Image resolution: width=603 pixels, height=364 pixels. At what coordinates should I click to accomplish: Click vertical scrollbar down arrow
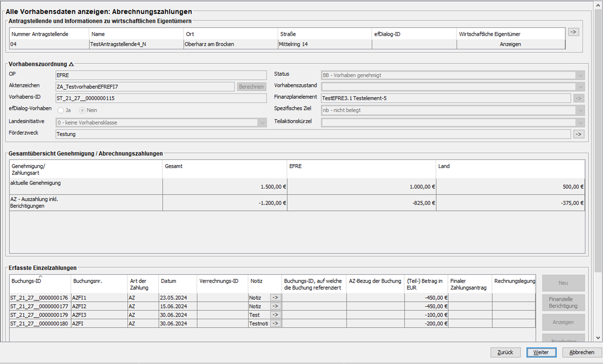tap(598, 338)
